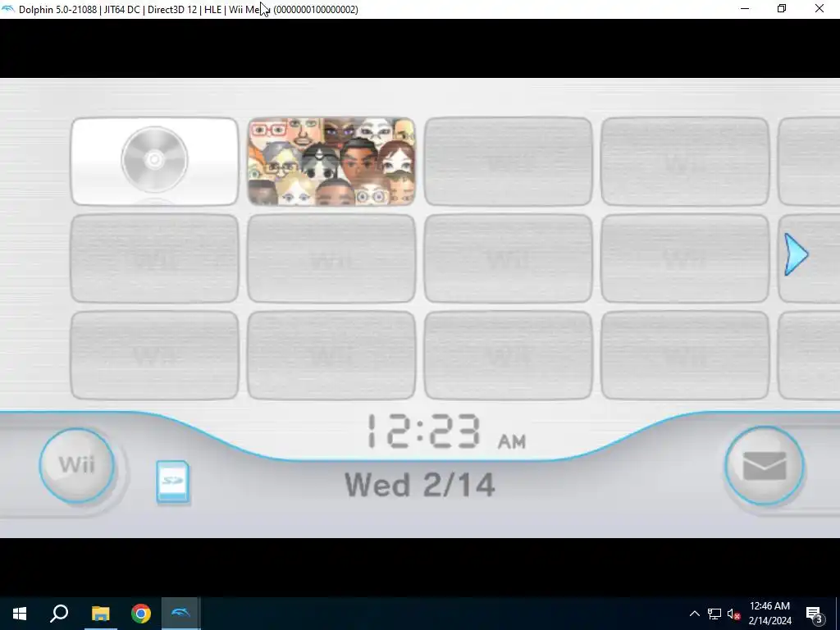Restore down the Dolphin window

pos(782,8)
